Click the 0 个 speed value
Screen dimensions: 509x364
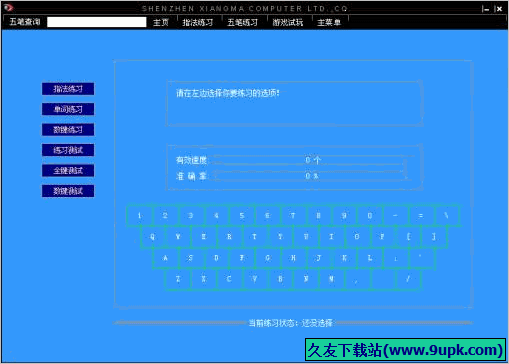[313, 160]
